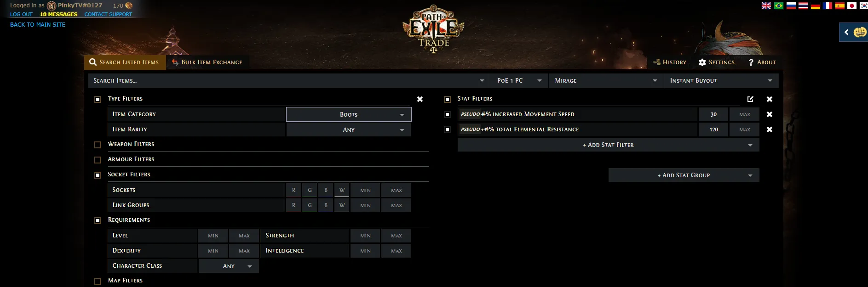Open the Instant Buyout listing dropdown

coord(721,80)
